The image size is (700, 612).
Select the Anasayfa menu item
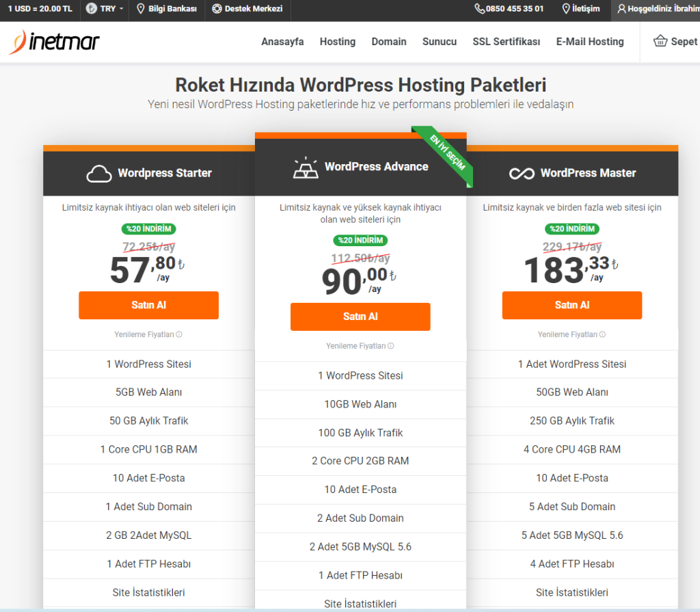pyautogui.click(x=282, y=42)
